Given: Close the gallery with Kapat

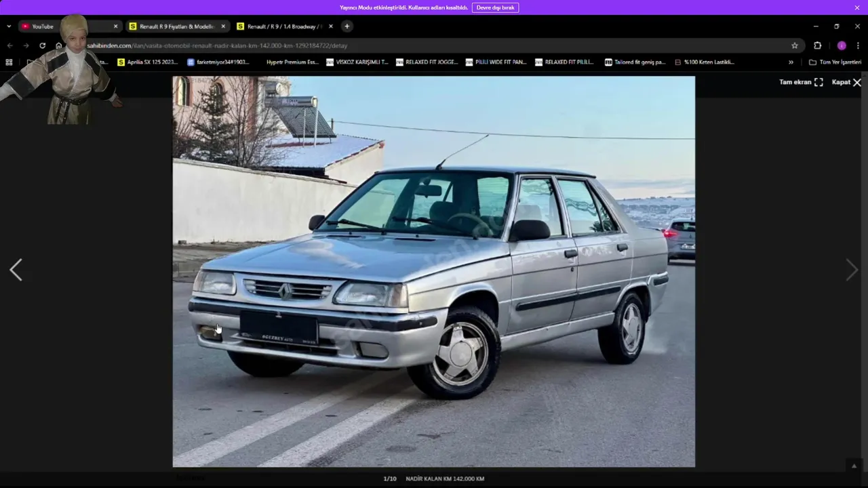Looking at the screenshot, I should [x=846, y=82].
